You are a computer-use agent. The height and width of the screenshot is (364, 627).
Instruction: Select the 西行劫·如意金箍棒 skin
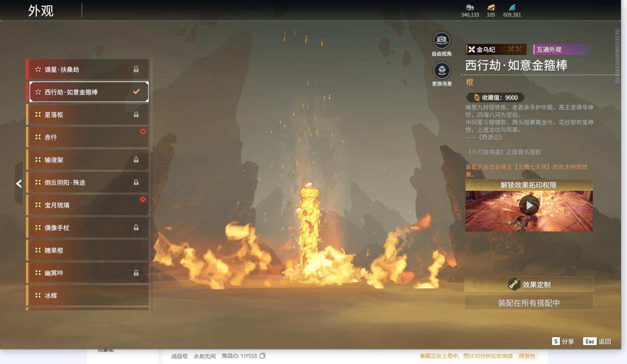(x=89, y=92)
